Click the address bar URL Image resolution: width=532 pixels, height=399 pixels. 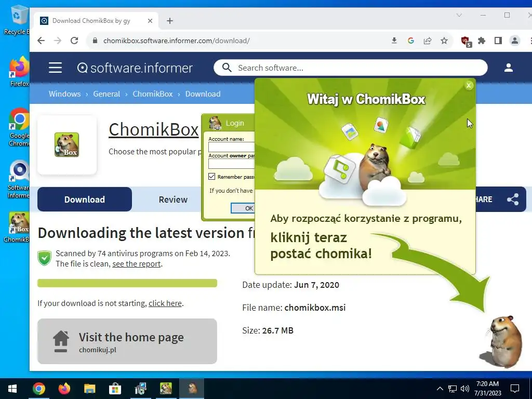(x=177, y=41)
